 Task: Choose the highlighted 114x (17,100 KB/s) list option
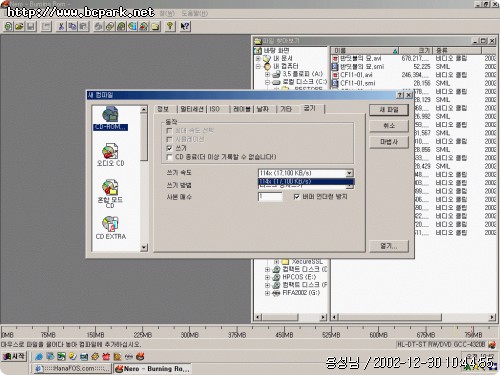[306, 182]
